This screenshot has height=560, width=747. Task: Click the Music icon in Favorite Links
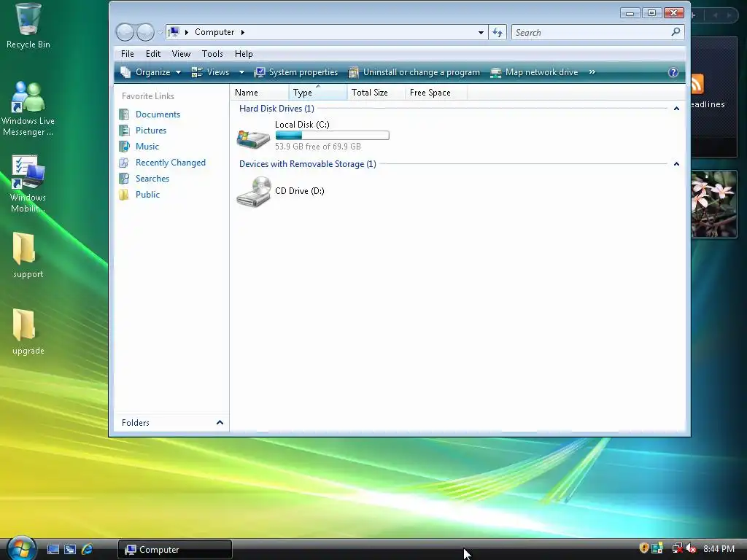[x=124, y=146]
